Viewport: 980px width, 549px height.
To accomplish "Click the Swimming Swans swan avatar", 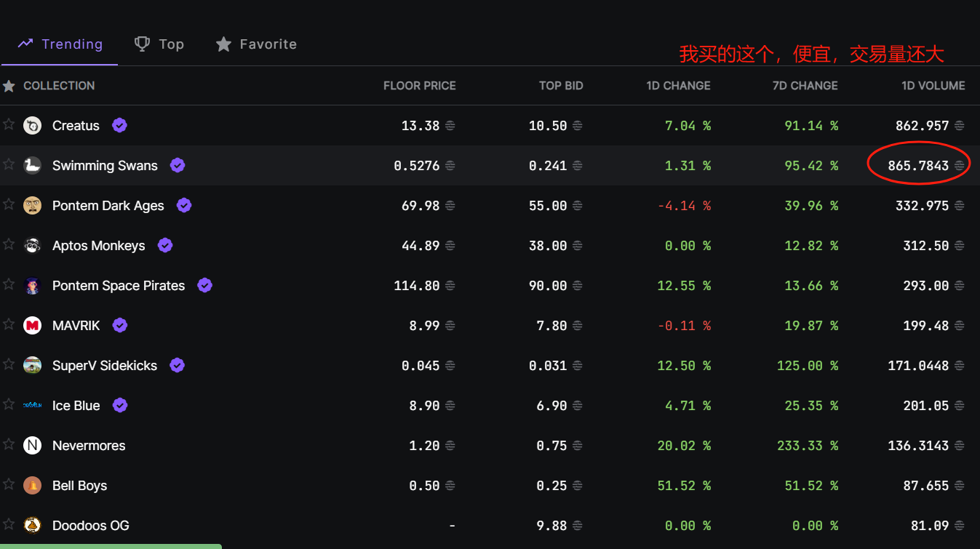I will coord(32,166).
